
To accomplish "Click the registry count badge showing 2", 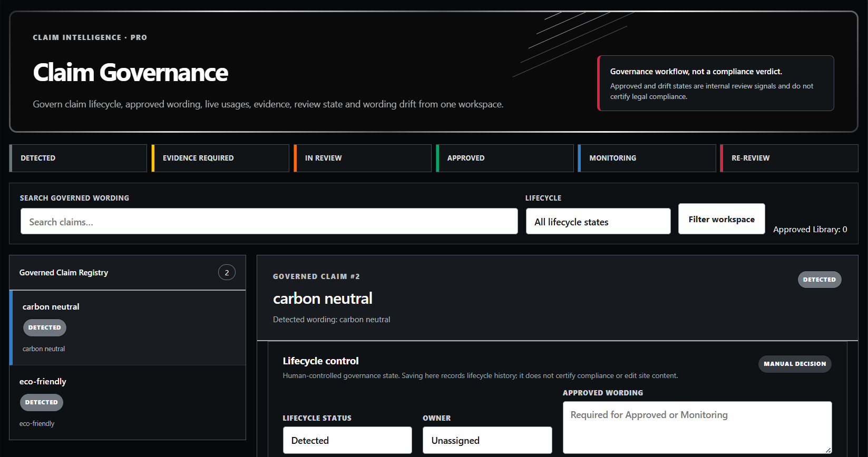I will [x=227, y=273].
